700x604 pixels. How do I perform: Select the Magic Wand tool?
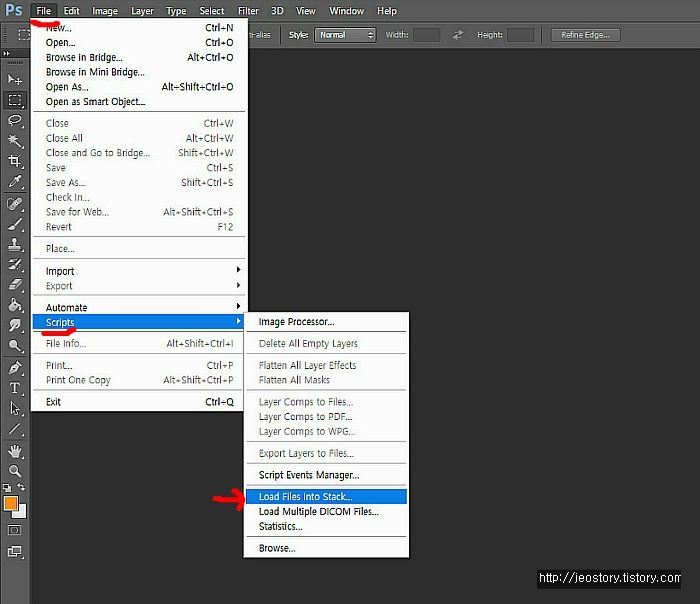(15, 141)
